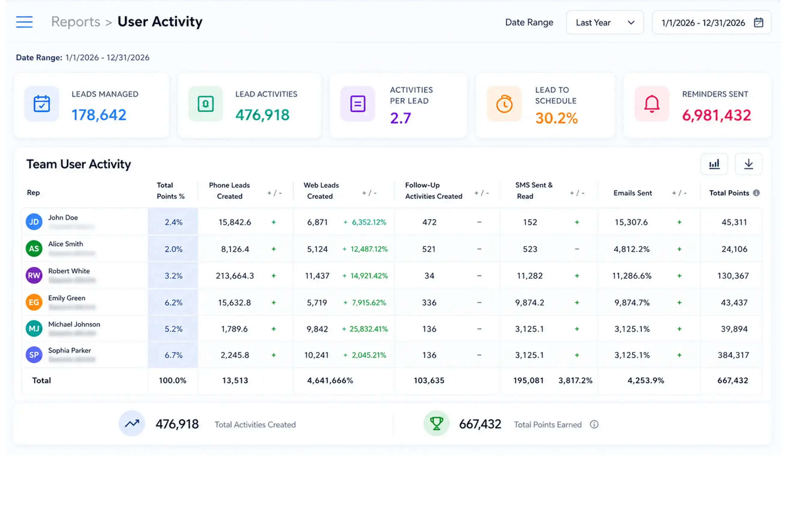The image size is (785, 532).
Task: Open John Doe's rep name
Action: [x=63, y=218]
